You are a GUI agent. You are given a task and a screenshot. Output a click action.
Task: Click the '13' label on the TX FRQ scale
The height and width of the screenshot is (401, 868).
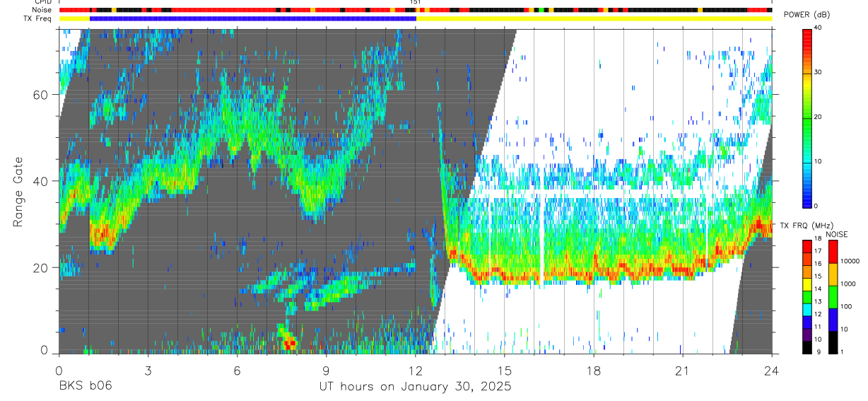coord(817,302)
